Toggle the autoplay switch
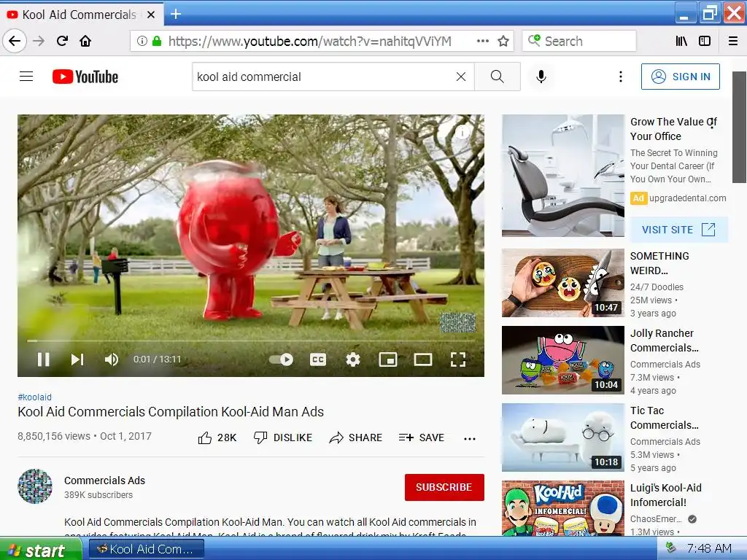This screenshot has height=560, width=747. click(281, 359)
